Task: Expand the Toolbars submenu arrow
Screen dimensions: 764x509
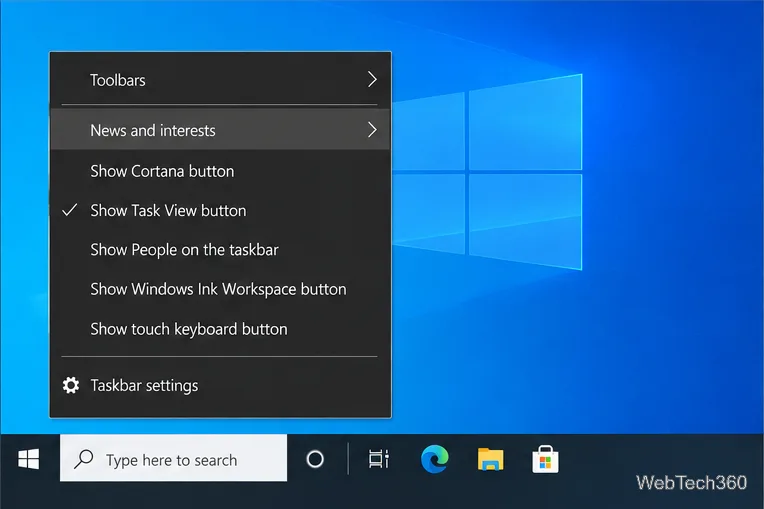Action: [372, 79]
